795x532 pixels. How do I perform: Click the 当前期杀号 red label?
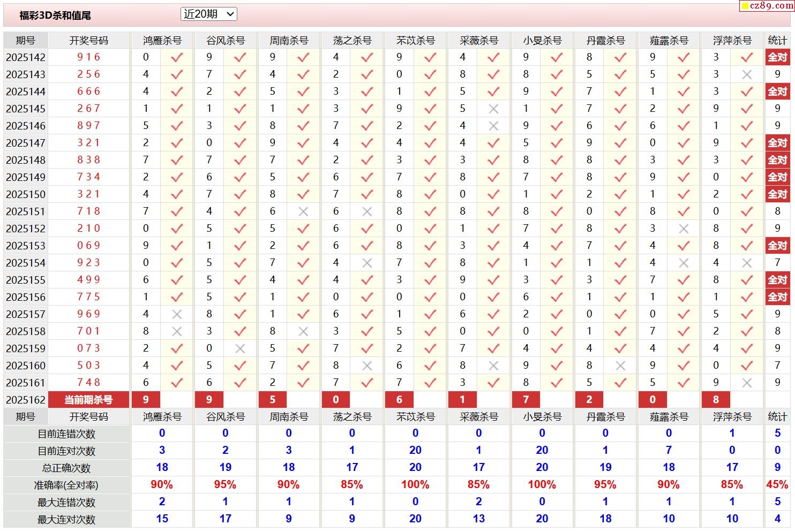89,400
